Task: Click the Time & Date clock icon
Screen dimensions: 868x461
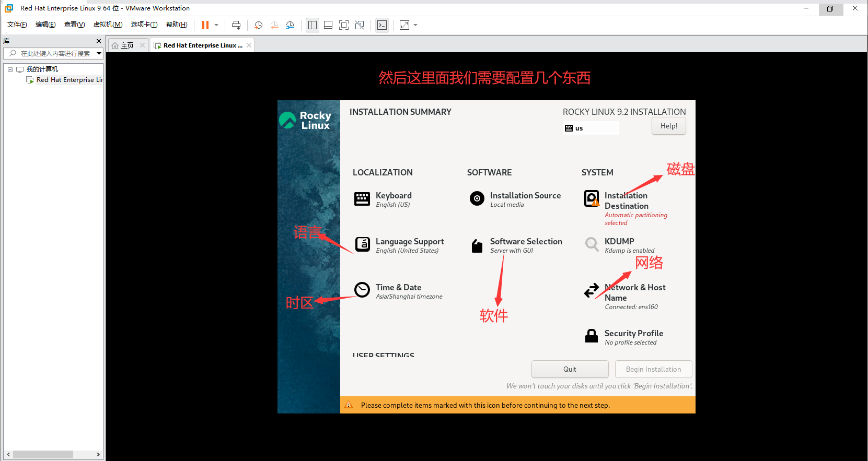Action: click(x=362, y=289)
